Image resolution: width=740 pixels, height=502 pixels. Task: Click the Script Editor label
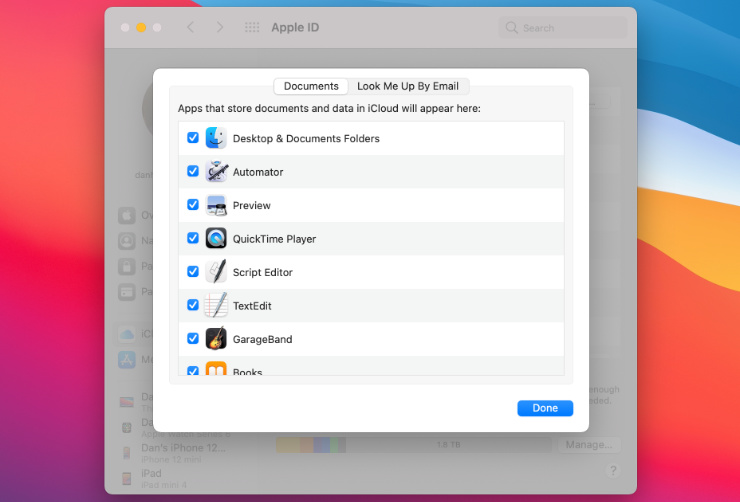coord(262,272)
